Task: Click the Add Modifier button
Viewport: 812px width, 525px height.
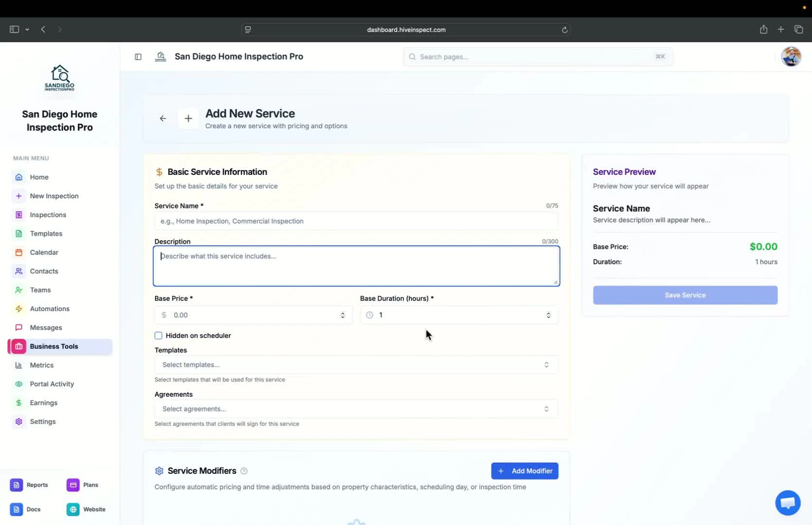Action: tap(524, 471)
